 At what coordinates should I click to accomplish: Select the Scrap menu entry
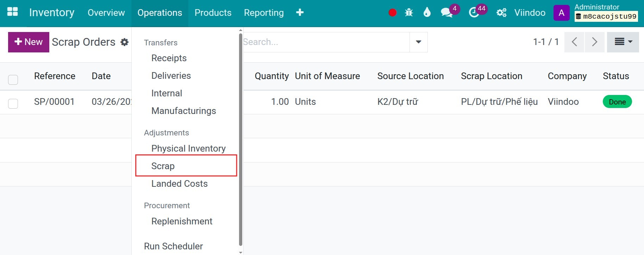tap(163, 166)
